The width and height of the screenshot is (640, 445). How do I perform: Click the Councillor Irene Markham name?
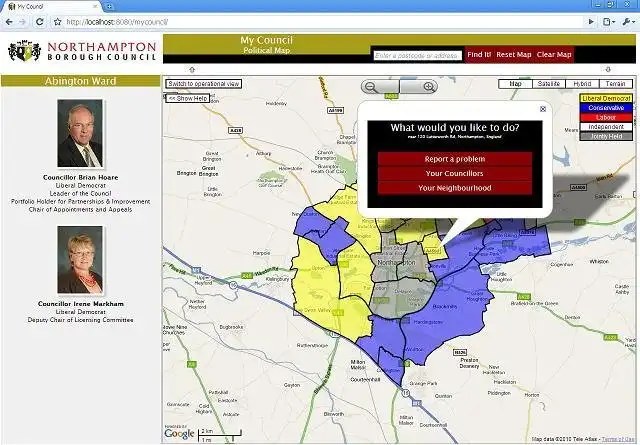click(80, 304)
